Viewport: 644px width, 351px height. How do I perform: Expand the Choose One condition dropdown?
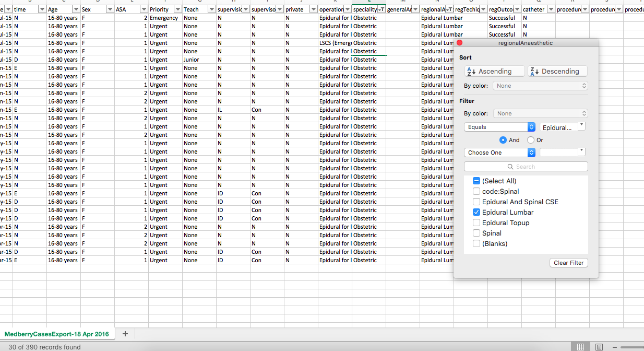point(499,153)
